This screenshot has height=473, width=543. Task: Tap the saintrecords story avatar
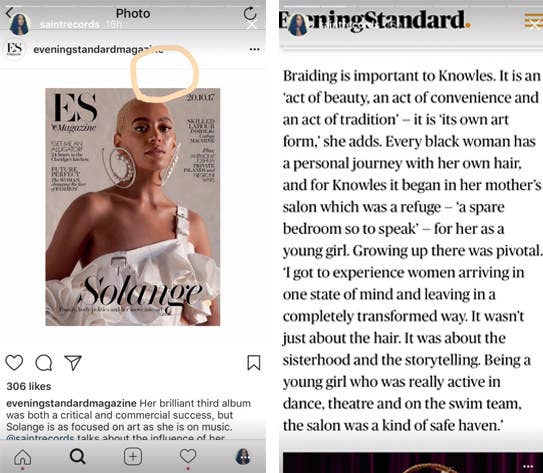pyautogui.click(x=19, y=25)
